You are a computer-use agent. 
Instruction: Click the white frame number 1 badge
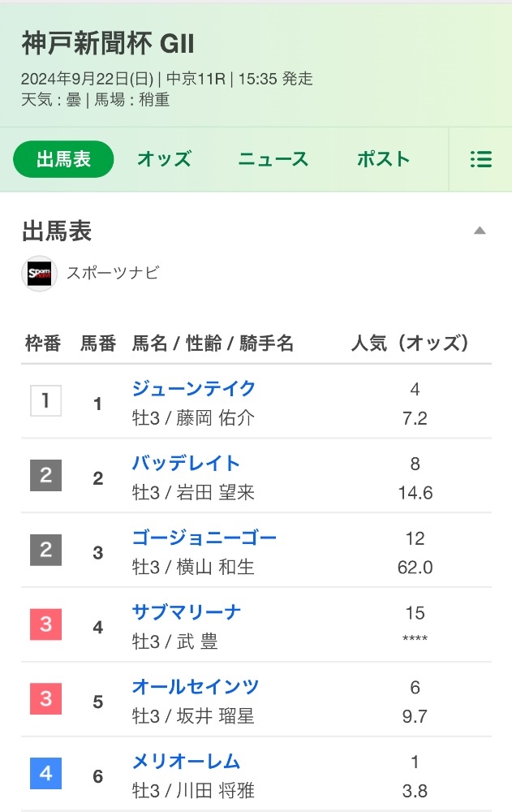[x=45, y=400]
